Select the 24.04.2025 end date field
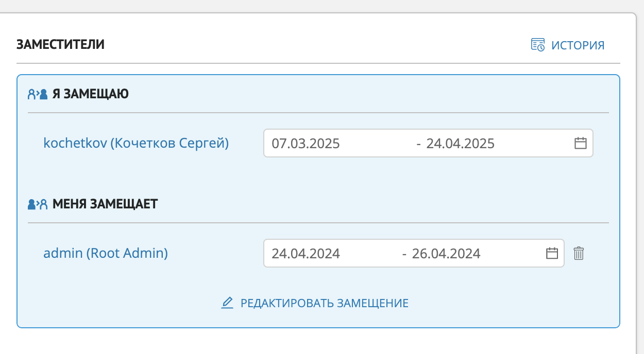This screenshot has width=644, height=354. pyautogui.click(x=461, y=143)
